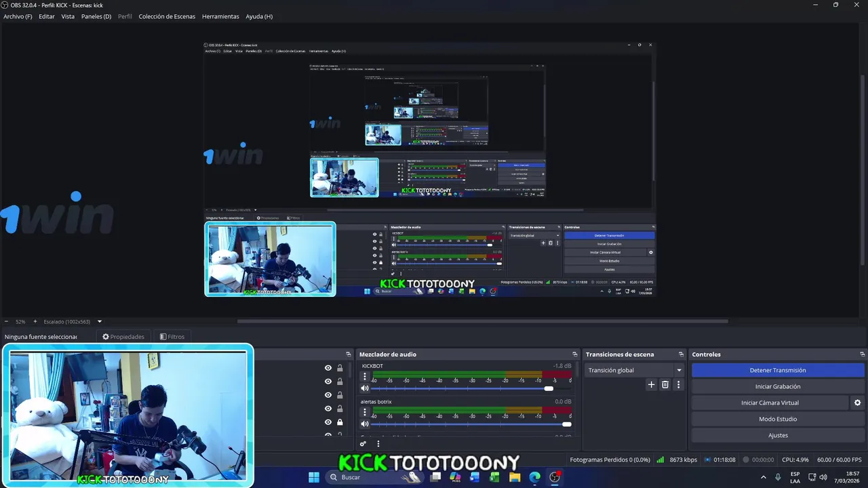This screenshot has height=488, width=868.
Task: Open the Editar menu
Action: tap(47, 16)
